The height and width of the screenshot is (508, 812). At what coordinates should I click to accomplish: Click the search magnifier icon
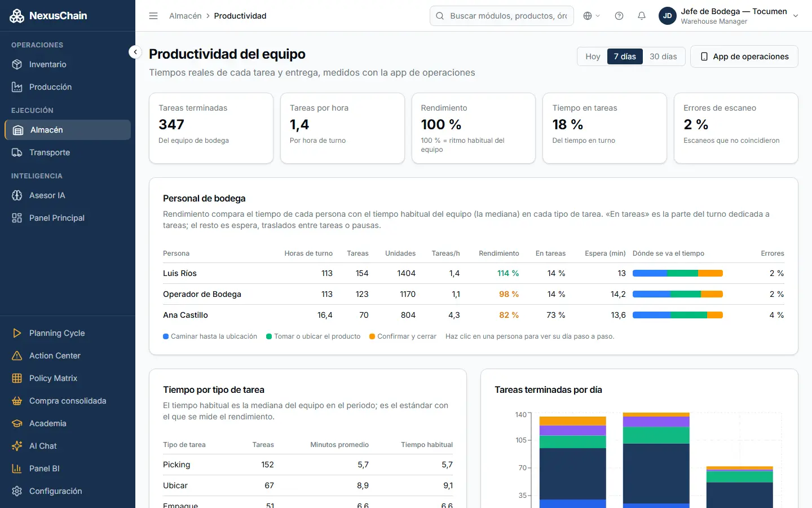click(440, 16)
